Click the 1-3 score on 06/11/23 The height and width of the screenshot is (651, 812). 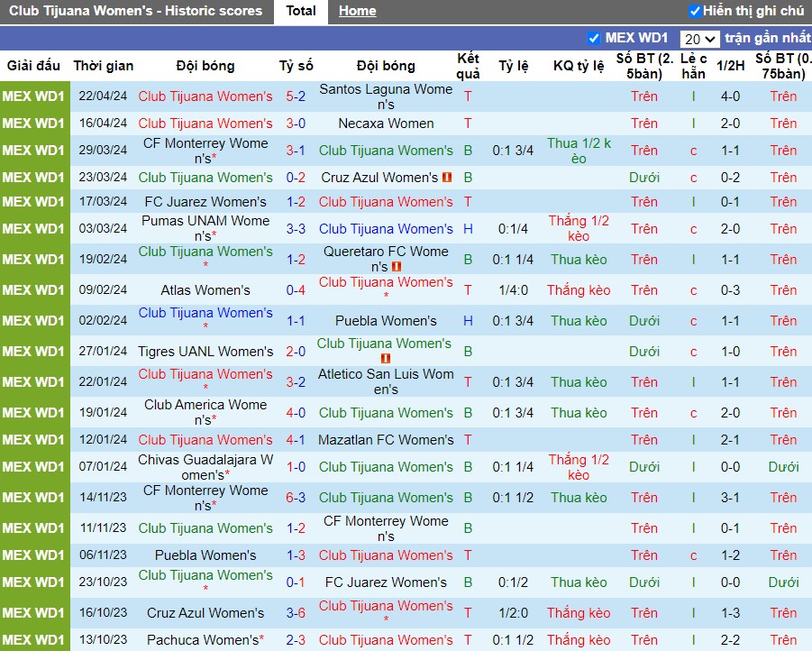[296, 555]
